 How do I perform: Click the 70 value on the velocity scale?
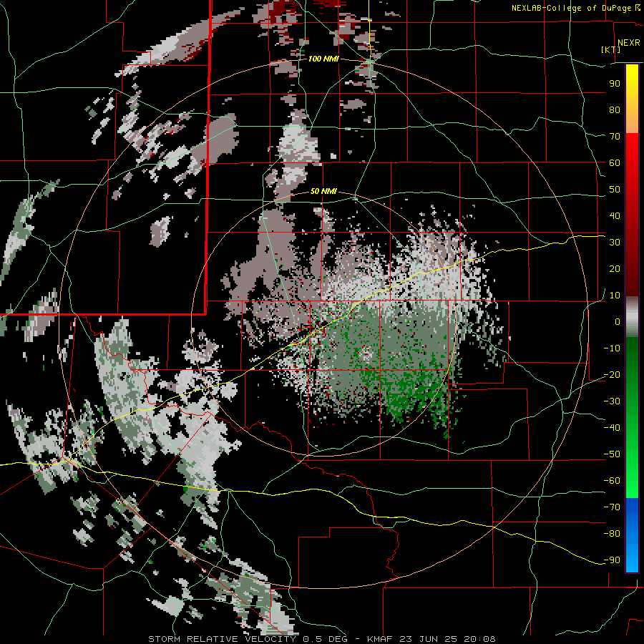pyautogui.click(x=615, y=137)
